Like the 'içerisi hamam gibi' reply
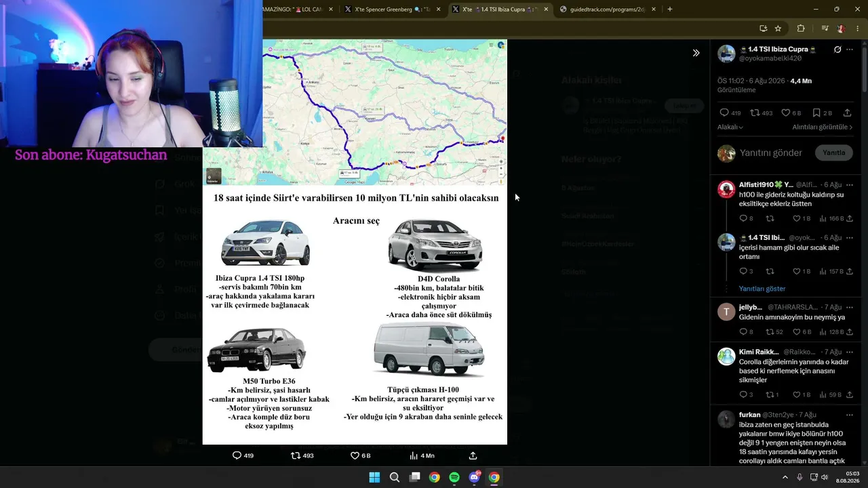Screen dimensions: 868x488 click(x=802, y=271)
